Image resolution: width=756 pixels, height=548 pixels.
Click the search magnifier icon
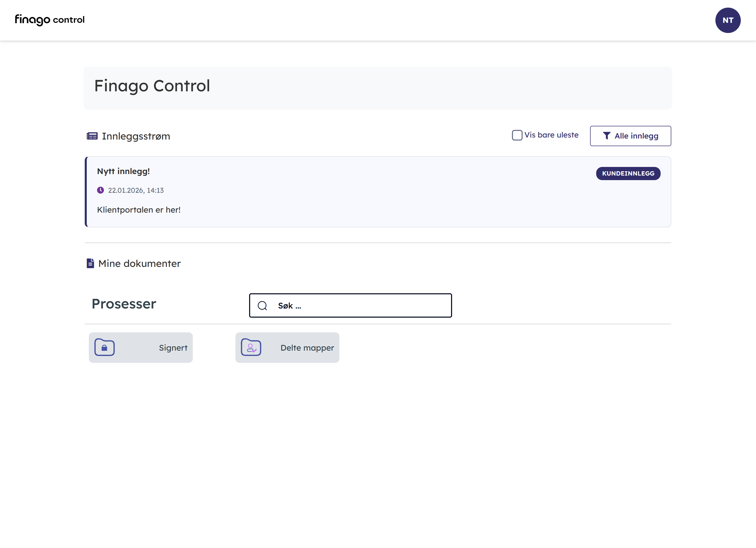[x=262, y=306]
